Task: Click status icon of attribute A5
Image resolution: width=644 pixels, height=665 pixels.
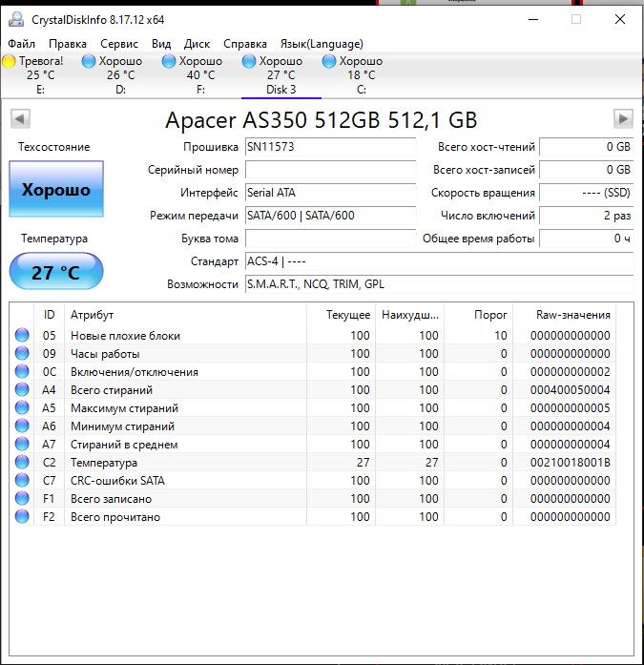Action: tap(22, 408)
